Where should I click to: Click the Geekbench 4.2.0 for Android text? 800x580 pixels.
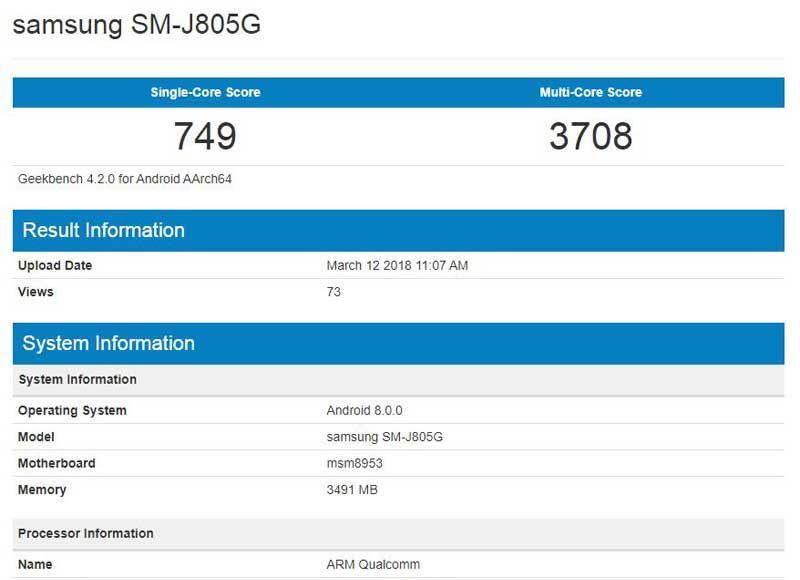[x=125, y=179]
